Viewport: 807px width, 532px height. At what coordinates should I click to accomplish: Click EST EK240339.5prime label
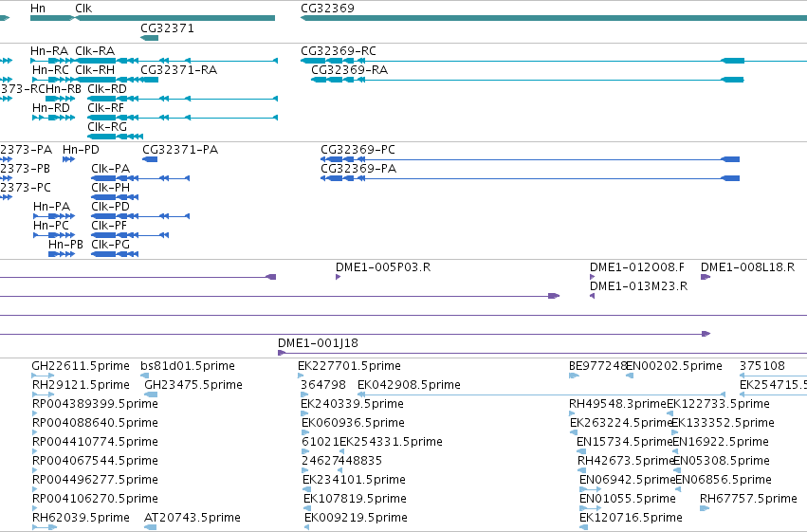(352, 404)
